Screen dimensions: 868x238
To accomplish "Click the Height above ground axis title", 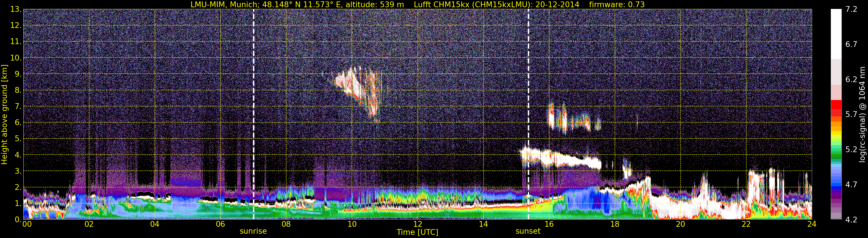I will coord(4,115).
